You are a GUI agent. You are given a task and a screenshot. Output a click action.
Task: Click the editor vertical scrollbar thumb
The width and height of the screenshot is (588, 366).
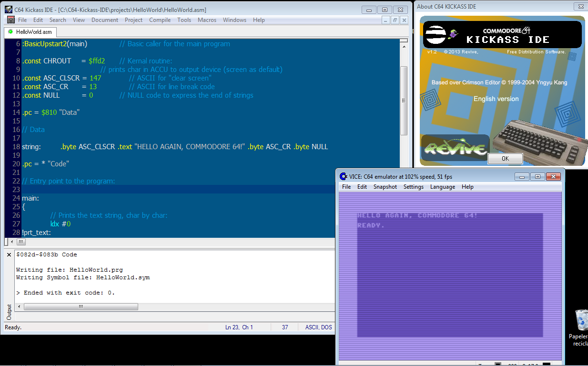[404, 101]
